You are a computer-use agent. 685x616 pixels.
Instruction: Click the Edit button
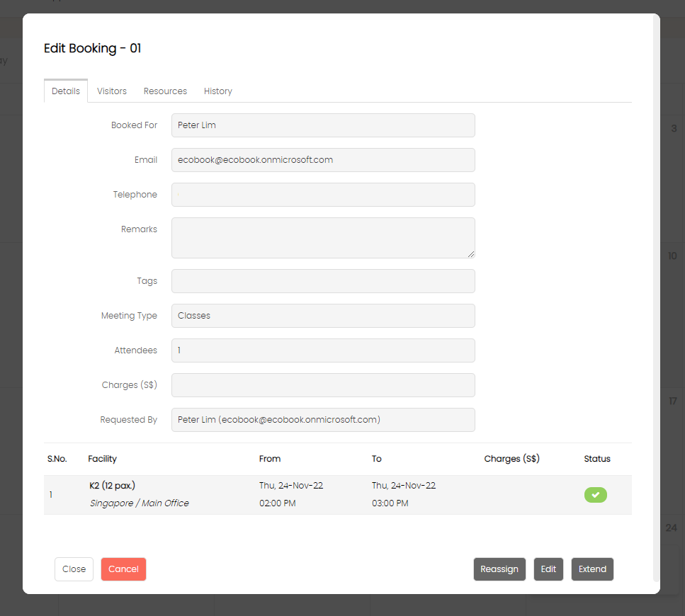(x=548, y=569)
